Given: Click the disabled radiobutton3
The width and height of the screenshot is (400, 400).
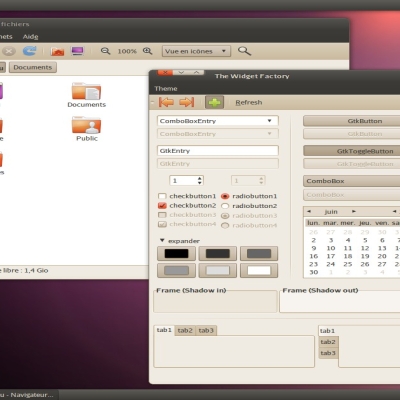Looking at the screenshot, I should pyautogui.click(x=225, y=216).
